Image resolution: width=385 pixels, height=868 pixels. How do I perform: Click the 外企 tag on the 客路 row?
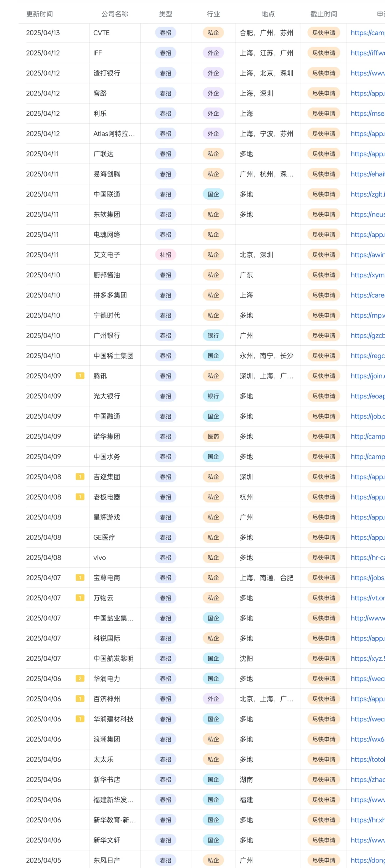[213, 93]
